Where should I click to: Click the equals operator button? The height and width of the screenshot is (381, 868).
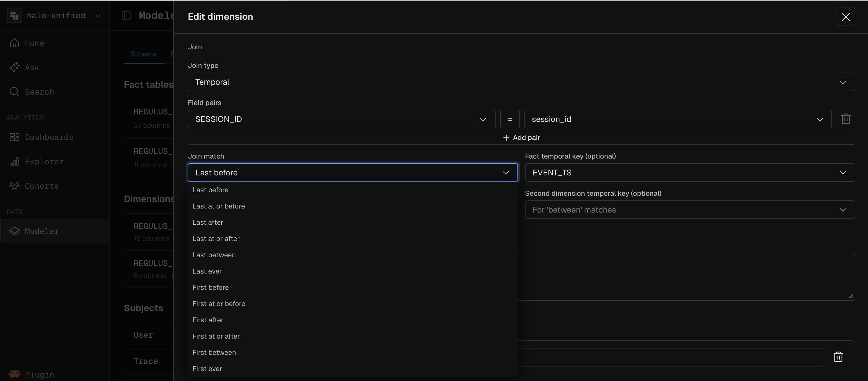[x=510, y=119]
